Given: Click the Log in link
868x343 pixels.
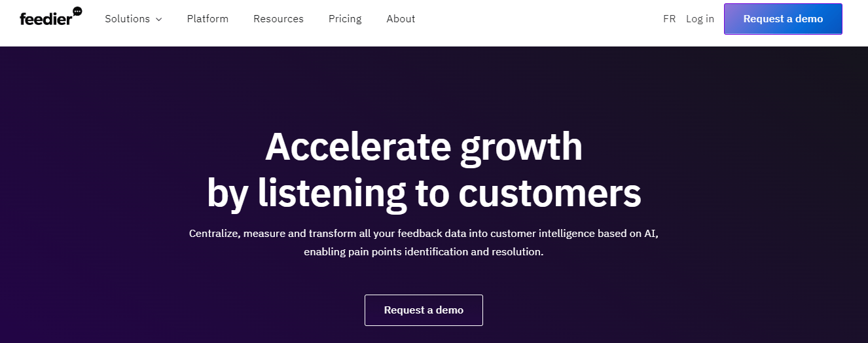Looking at the screenshot, I should click(x=700, y=19).
